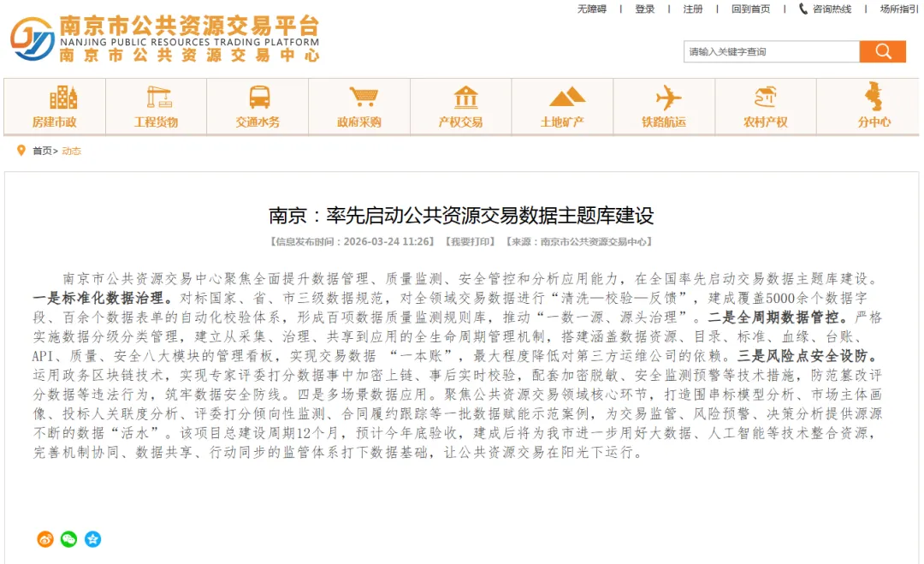This screenshot has width=924, height=564.
Task: Select the 铁路航运 menu label
Action: click(664, 122)
